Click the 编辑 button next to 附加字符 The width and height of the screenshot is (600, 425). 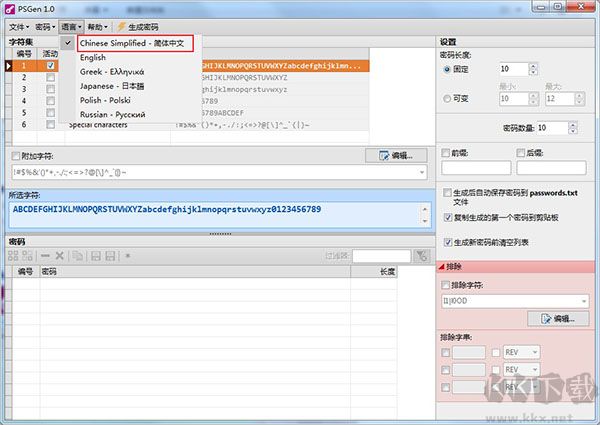coord(396,155)
